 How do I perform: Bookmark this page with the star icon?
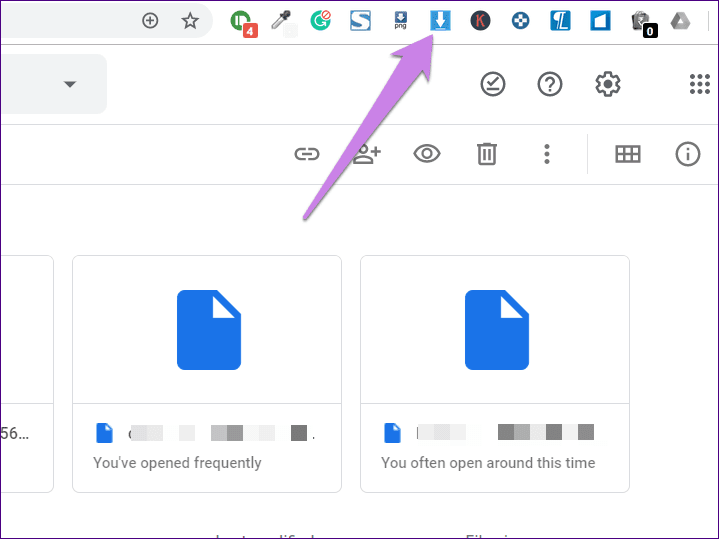(x=189, y=21)
